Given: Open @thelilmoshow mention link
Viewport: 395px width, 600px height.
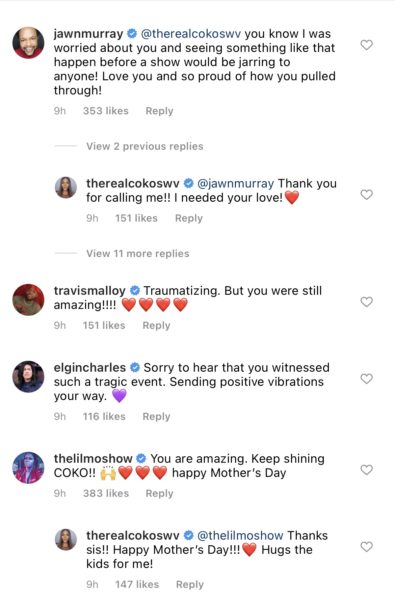Looking at the screenshot, I should tap(240, 535).
